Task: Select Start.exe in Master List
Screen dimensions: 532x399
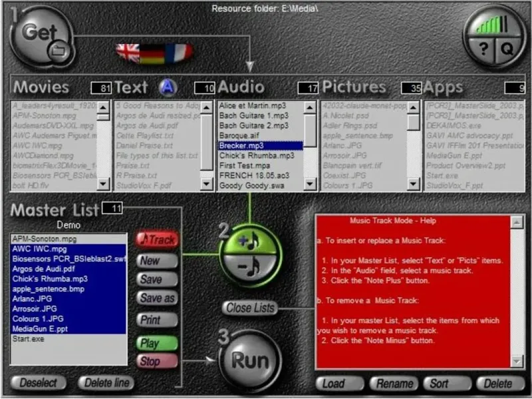Action: tap(69, 339)
